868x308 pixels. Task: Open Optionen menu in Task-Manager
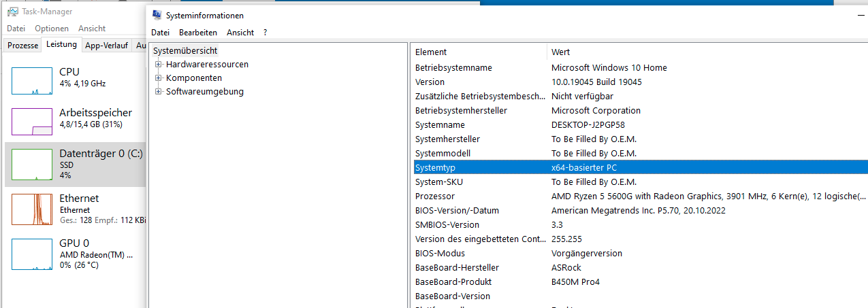point(52,29)
